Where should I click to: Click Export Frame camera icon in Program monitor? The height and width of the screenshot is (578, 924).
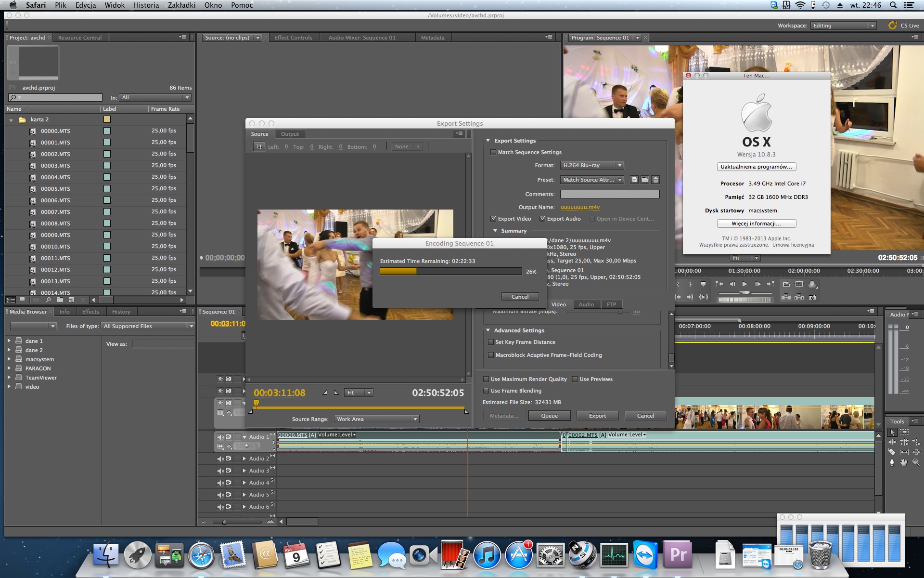812,297
